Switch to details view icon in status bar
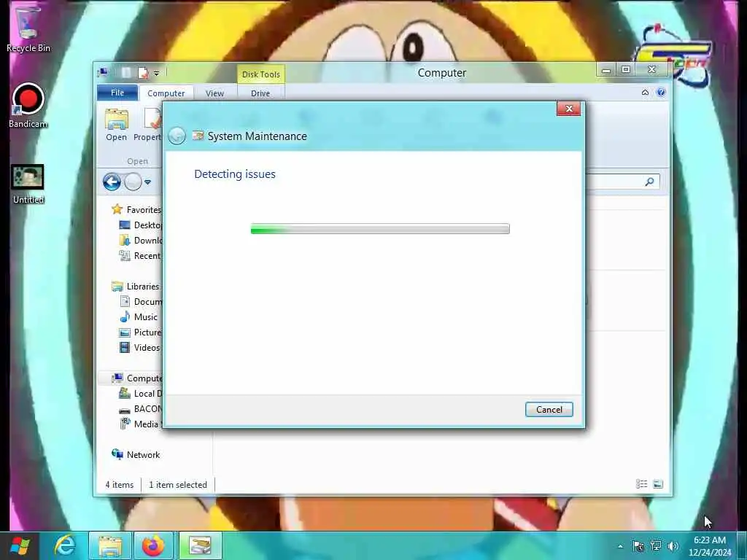 (x=642, y=484)
